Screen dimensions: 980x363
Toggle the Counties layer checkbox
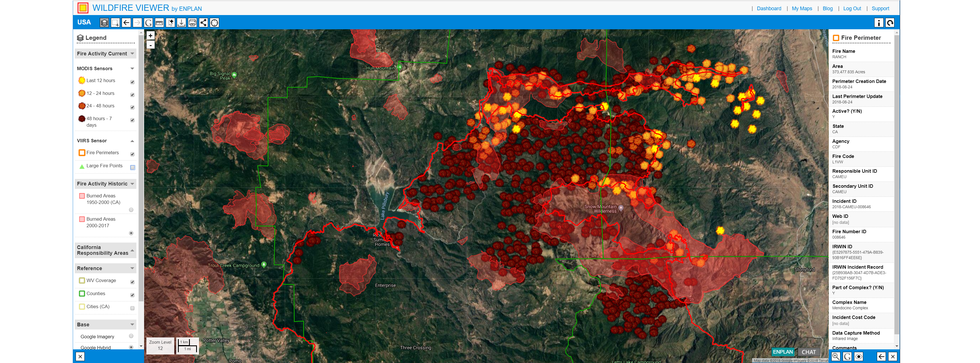(x=132, y=295)
